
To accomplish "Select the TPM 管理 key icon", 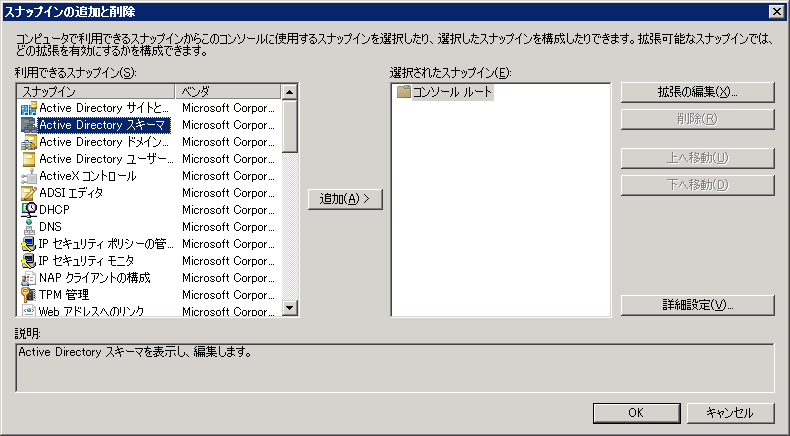I will click(29, 294).
